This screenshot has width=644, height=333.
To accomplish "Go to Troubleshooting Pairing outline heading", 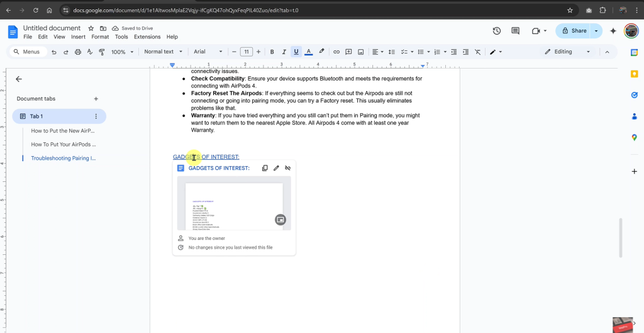I will click(x=64, y=158).
